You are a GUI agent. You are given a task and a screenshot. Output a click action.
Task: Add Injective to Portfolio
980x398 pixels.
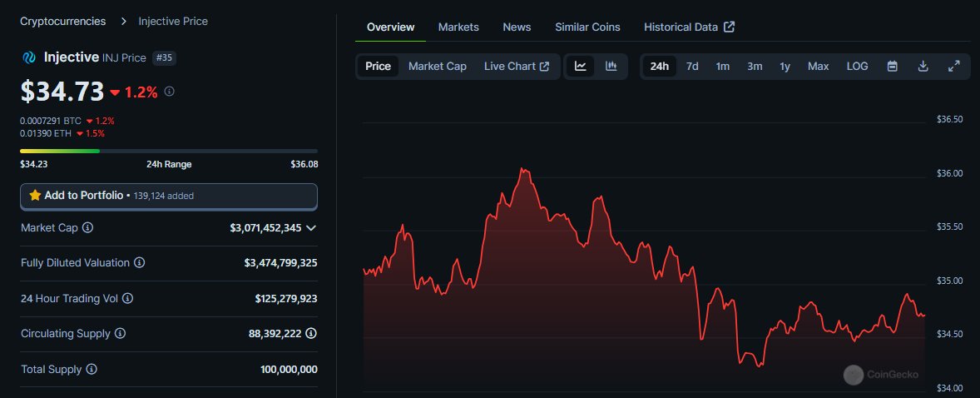click(169, 196)
